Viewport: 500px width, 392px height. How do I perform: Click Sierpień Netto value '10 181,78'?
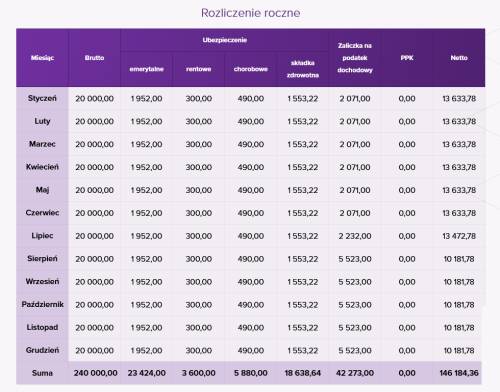tap(459, 259)
